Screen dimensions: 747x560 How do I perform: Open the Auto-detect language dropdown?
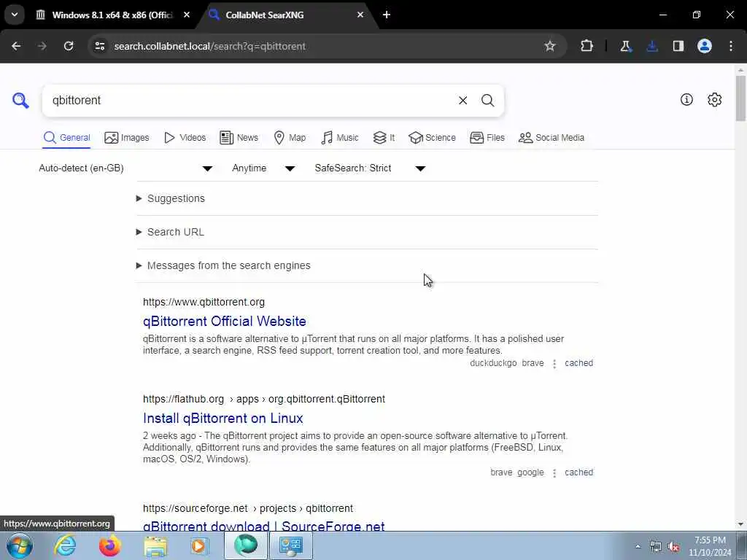click(125, 168)
